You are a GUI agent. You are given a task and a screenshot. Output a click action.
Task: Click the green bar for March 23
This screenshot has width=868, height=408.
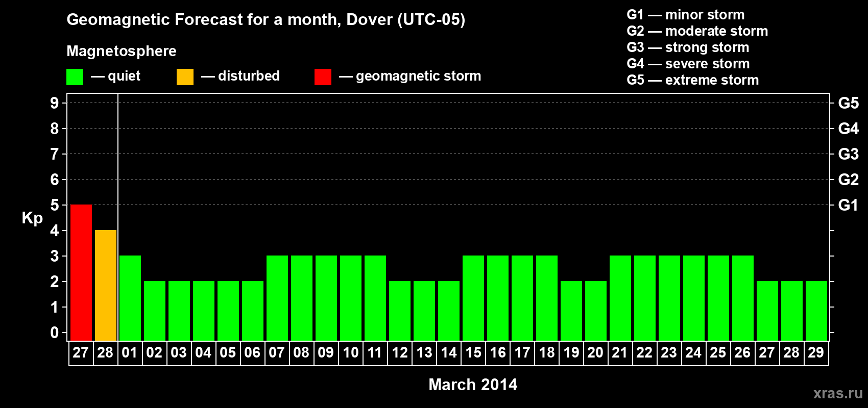coord(669,298)
